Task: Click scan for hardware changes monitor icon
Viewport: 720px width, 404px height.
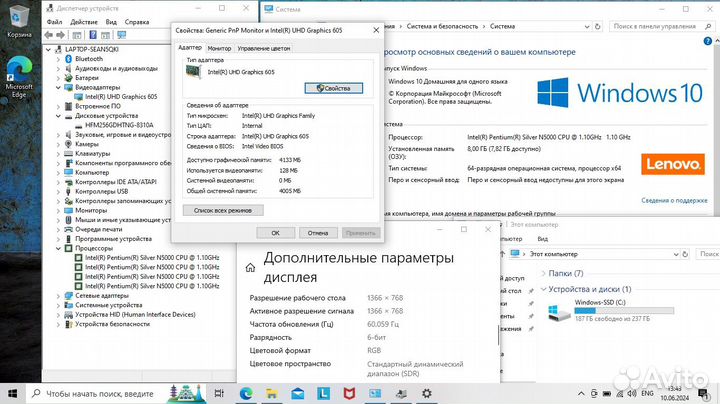Action: (x=122, y=35)
